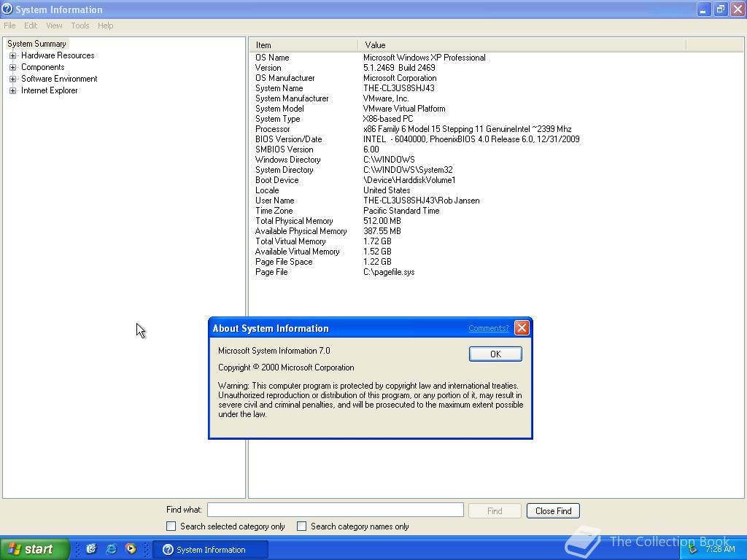Launch Internet Explorer from quick launch

click(x=111, y=549)
